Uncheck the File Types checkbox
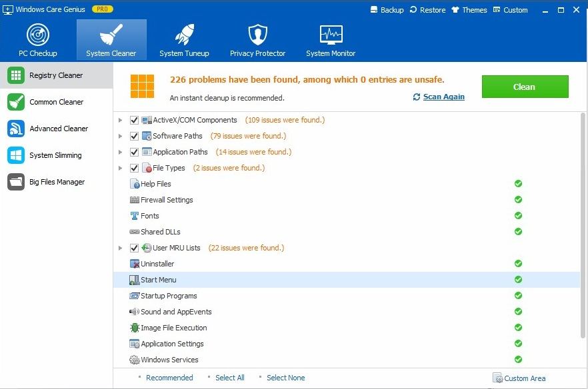This screenshot has width=588, height=389. pyautogui.click(x=134, y=169)
